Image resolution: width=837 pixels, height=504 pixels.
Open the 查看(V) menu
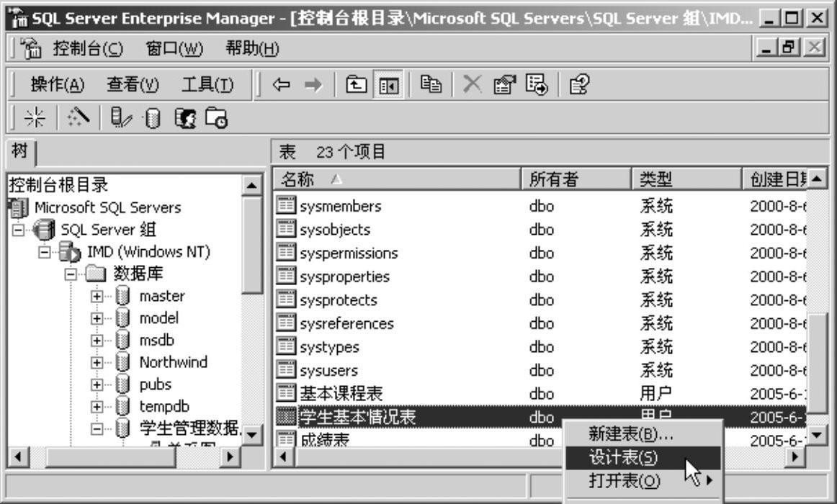[x=133, y=84]
